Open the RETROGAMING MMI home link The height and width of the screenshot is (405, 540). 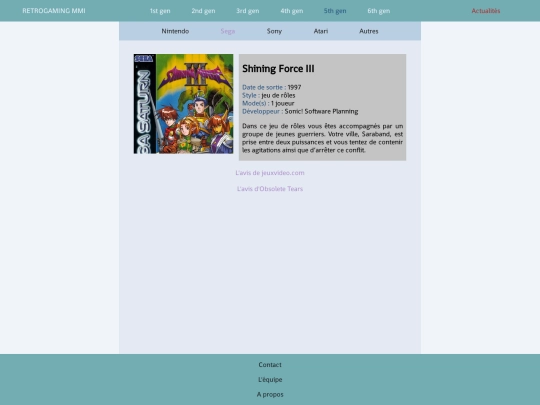pyautogui.click(x=54, y=11)
